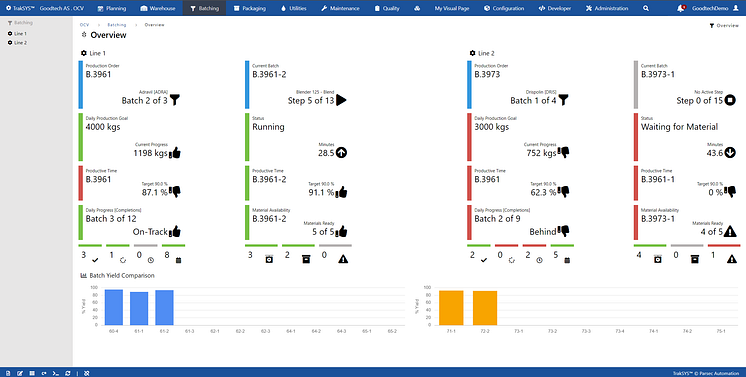Open the Planning menu
This screenshot has width=746, height=377.
point(112,8)
